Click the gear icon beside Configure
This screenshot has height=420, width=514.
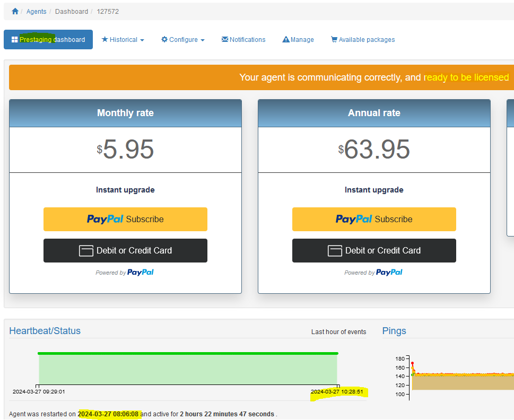(164, 39)
